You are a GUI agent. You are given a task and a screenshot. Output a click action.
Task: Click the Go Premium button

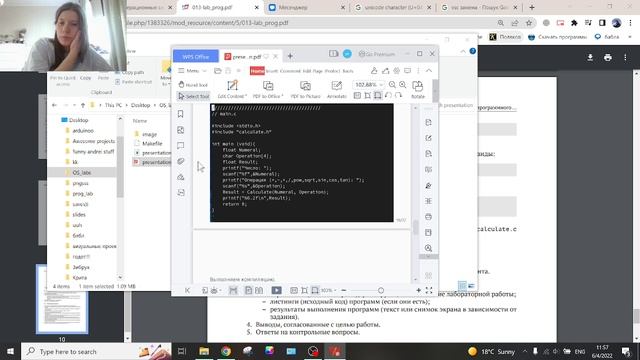pos(377,54)
